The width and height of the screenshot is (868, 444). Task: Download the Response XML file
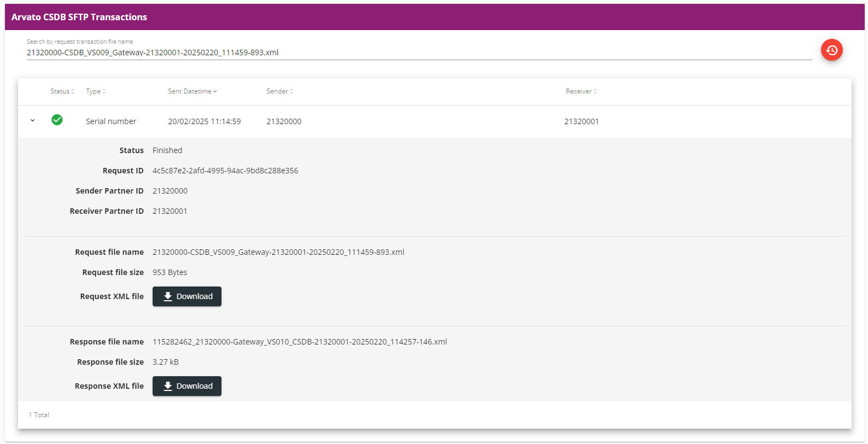[x=187, y=386]
